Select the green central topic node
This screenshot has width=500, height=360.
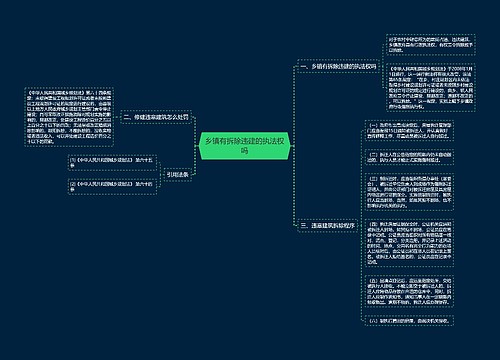244,146
